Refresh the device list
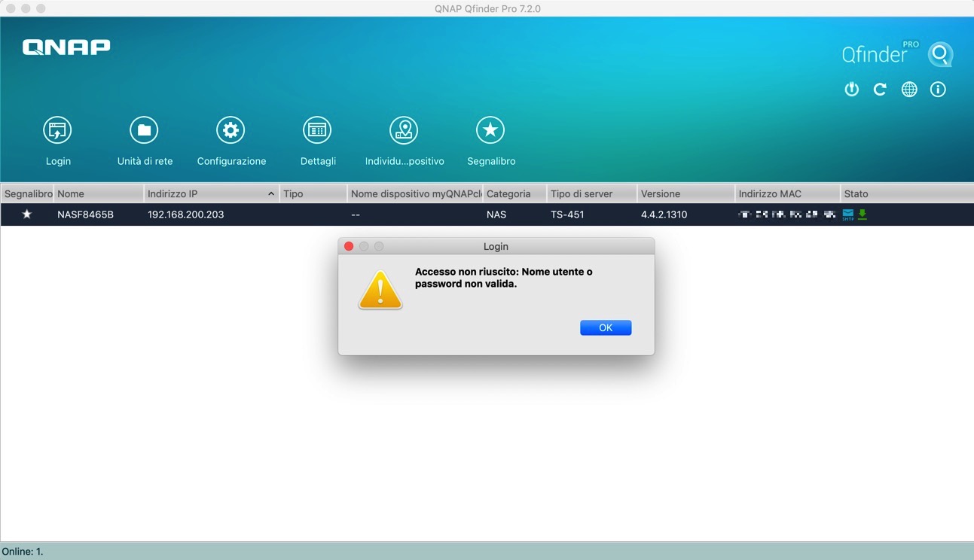The image size is (974, 560). click(880, 90)
